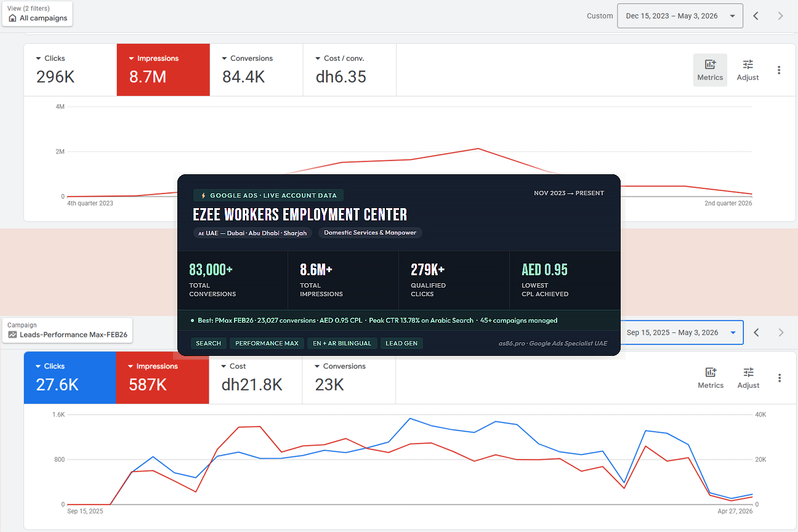Open more options menu in top chart

tap(779, 70)
